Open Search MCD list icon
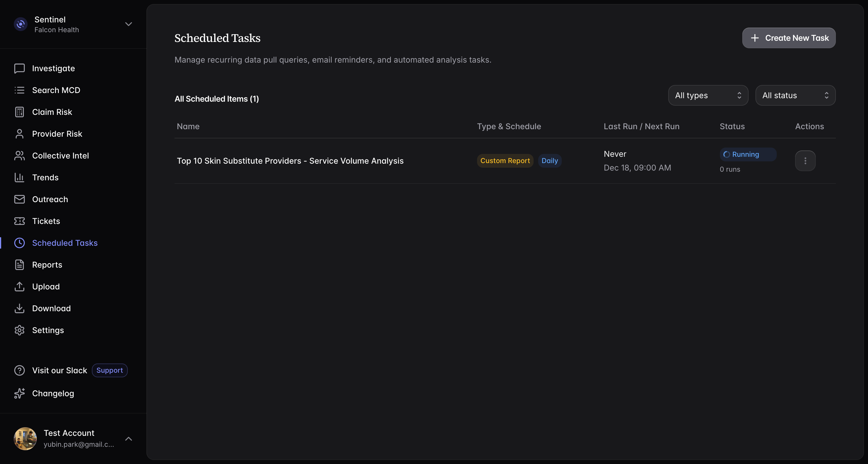The image size is (868, 464). point(19,90)
